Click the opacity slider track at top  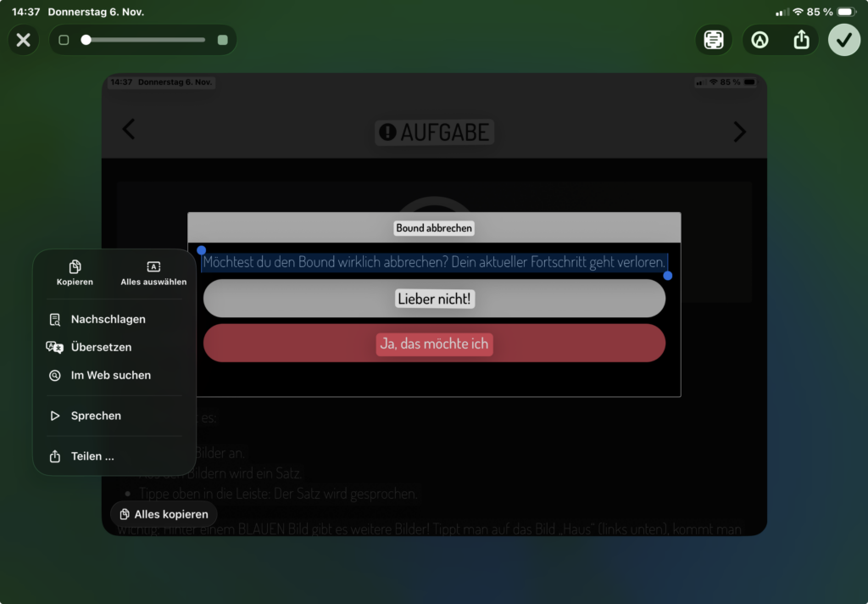click(144, 40)
